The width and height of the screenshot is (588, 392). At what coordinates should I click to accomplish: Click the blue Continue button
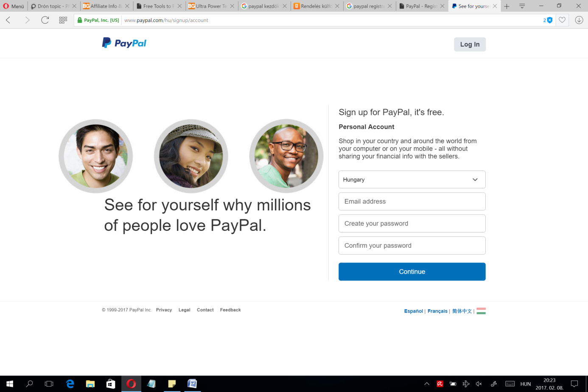(x=412, y=272)
